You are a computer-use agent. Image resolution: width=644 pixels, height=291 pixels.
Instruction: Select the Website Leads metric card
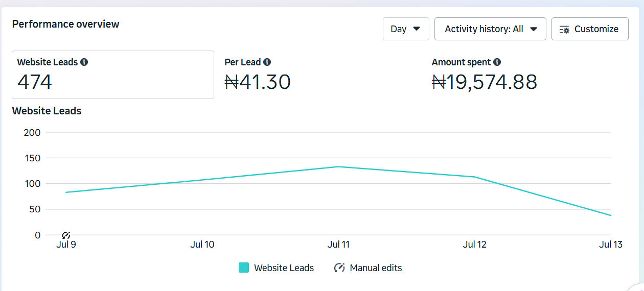[x=113, y=75]
